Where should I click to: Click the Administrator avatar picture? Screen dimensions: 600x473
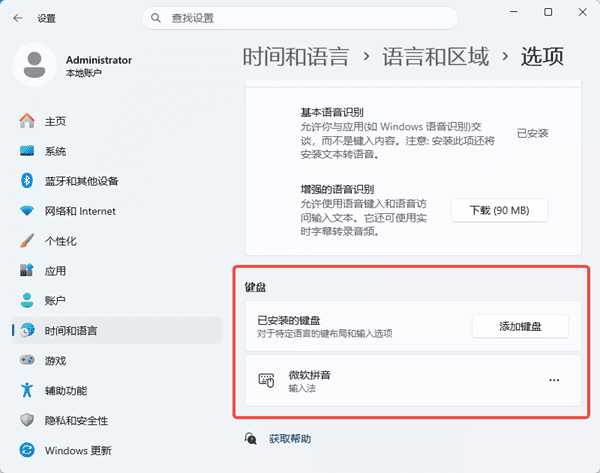coord(34,65)
